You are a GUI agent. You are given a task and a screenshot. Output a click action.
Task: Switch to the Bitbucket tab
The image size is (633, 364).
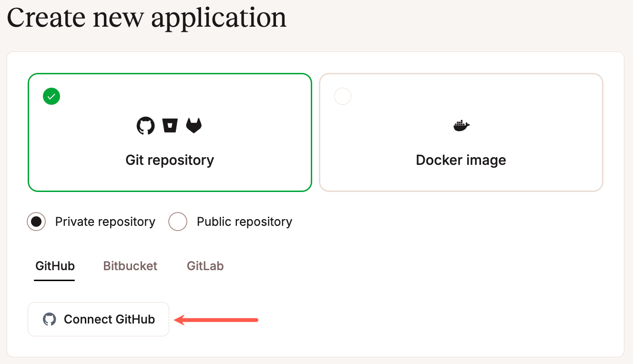click(130, 266)
